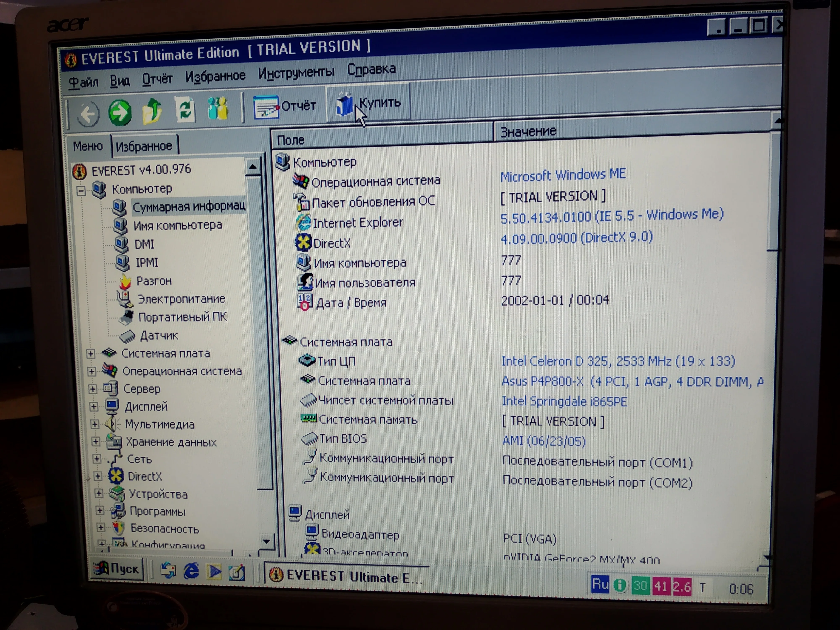This screenshot has height=630, width=840.
Task: Switch to the Избранное tab
Action: [x=144, y=146]
